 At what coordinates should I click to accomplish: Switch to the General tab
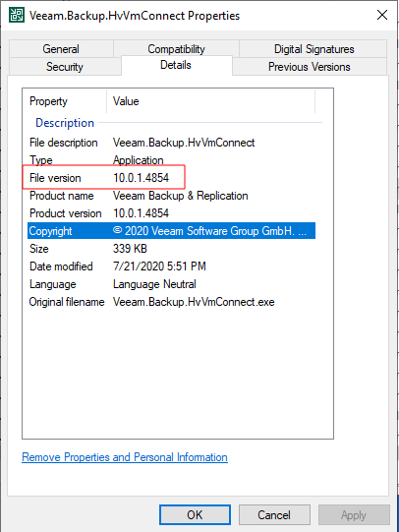coord(61,49)
